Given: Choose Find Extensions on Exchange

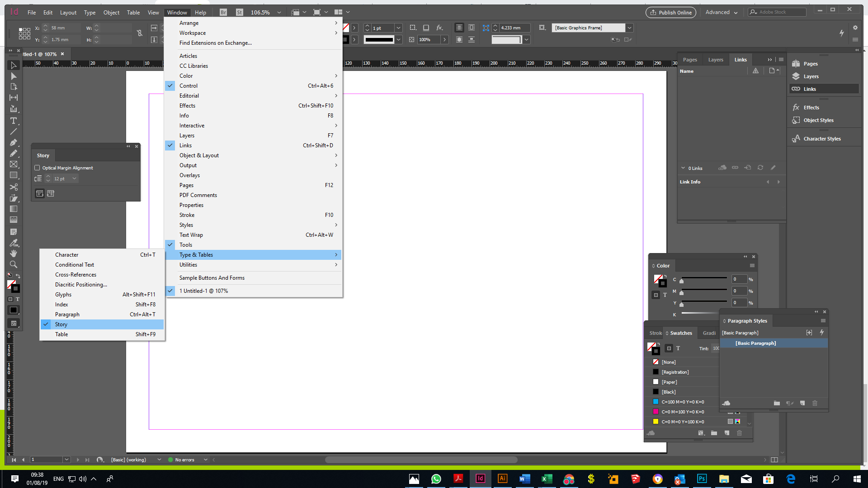Looking at the screenshot, I should click(x=215, y=43).
